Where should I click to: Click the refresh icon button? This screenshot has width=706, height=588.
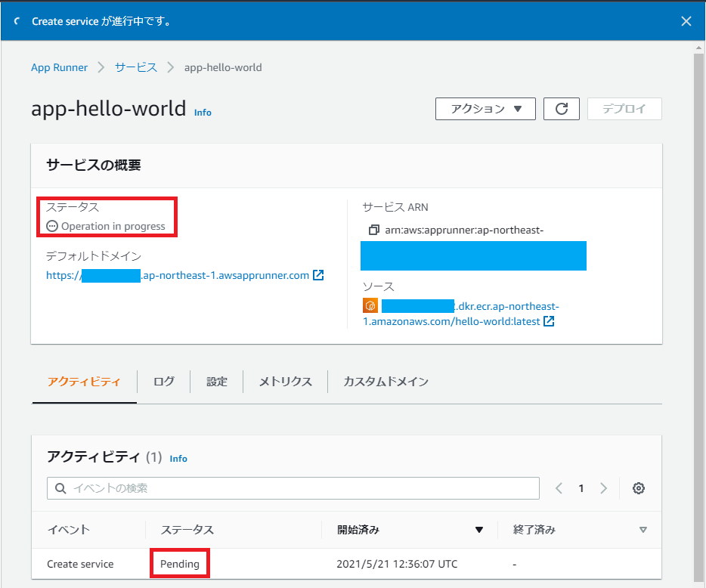click(x=561, y=109)
